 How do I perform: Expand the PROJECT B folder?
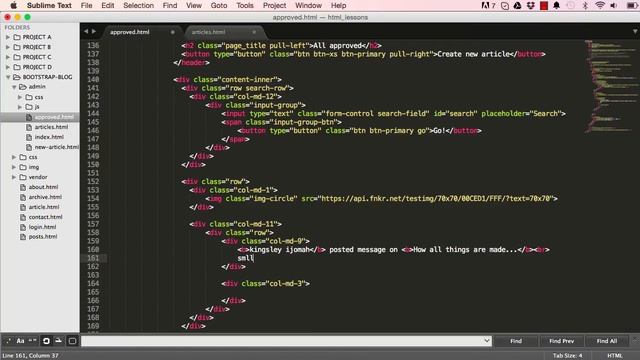(7, 47)
